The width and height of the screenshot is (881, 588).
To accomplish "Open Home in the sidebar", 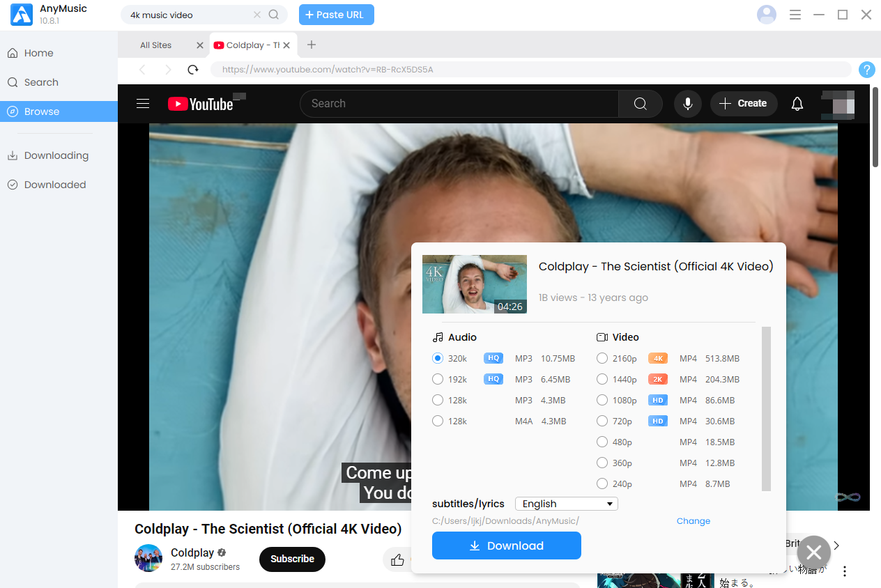I will pos(59,53).
